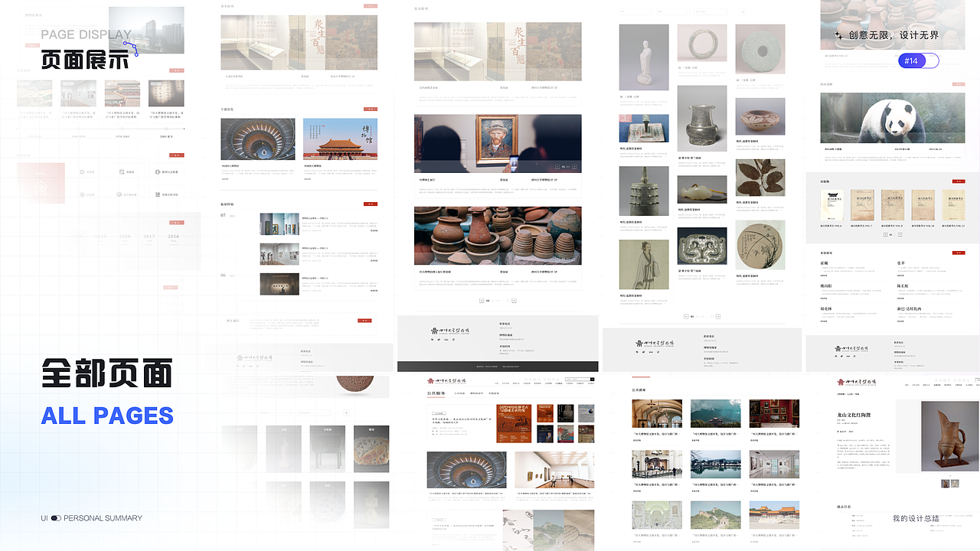This screenshot has width=980, height=551.
Task: Select the white standing Buddha statue item
Action: 644,57
